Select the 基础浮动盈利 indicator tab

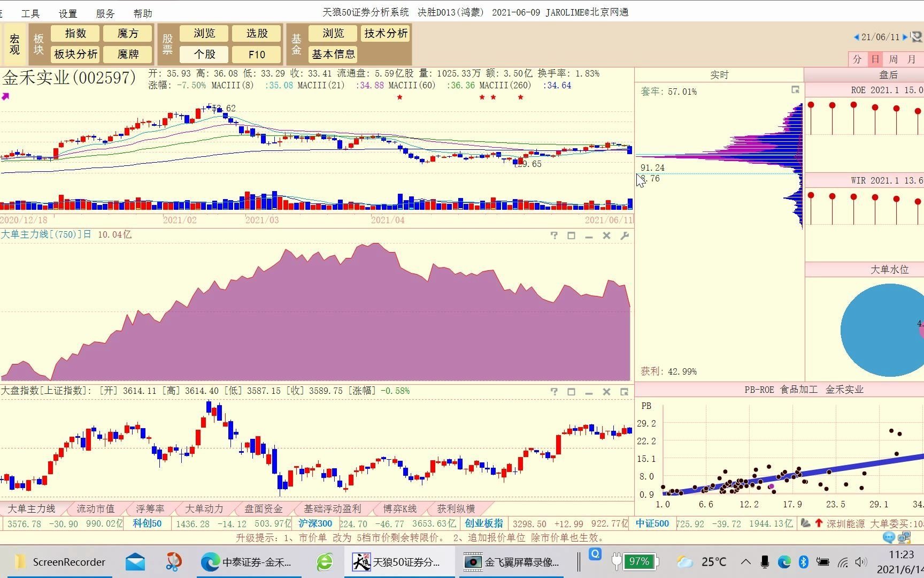pos(333,508)
